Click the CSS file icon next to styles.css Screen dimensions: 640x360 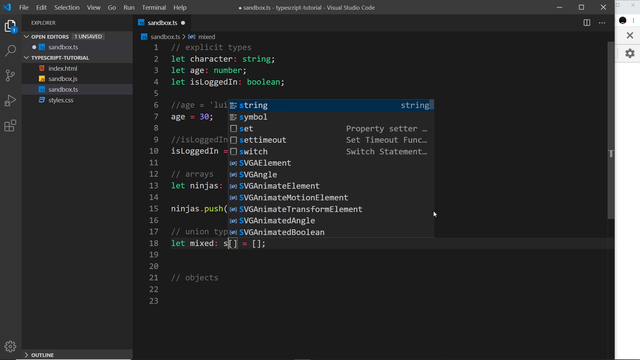pyautogui.click(x=42, y=100)
